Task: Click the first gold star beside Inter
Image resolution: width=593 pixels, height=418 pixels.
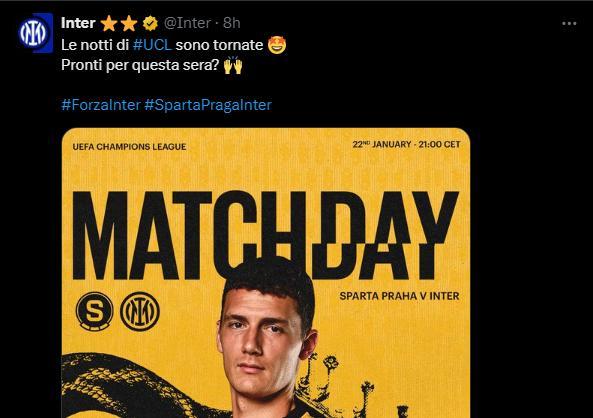Action: (109, 23)
